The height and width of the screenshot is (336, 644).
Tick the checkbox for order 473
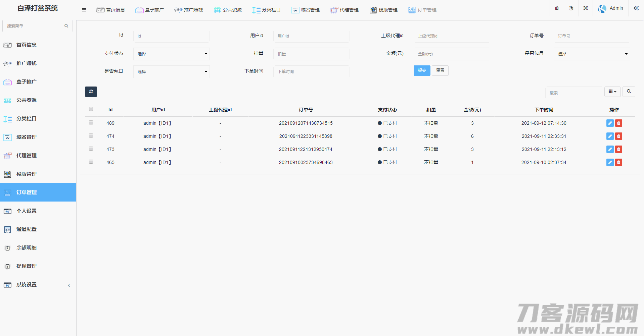[91, 149]
